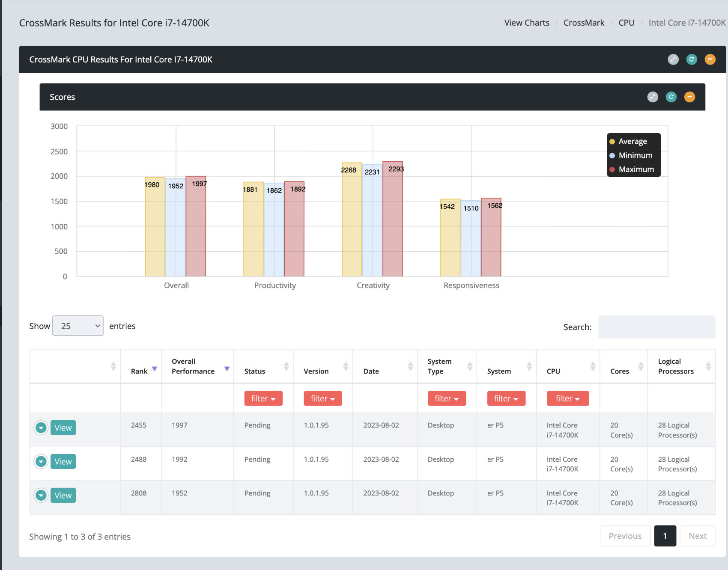Expand the Scores chart fullscreen

point(653,97)
